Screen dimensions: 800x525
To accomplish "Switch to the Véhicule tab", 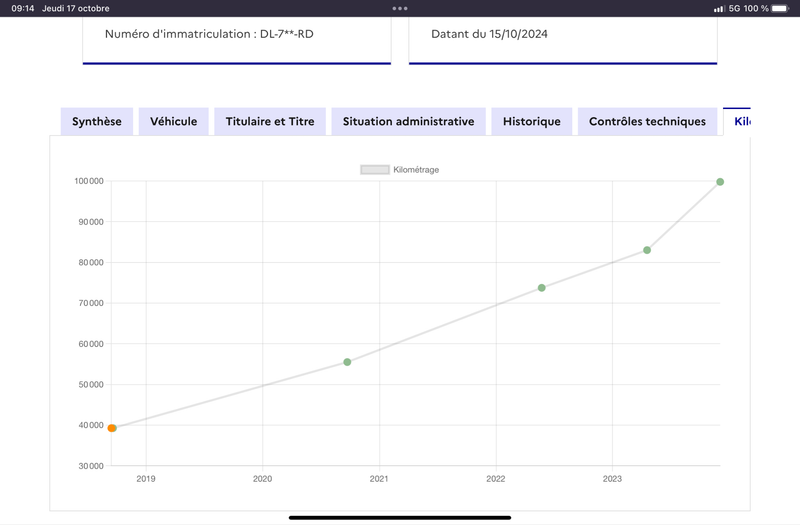I will click(173, 121).
